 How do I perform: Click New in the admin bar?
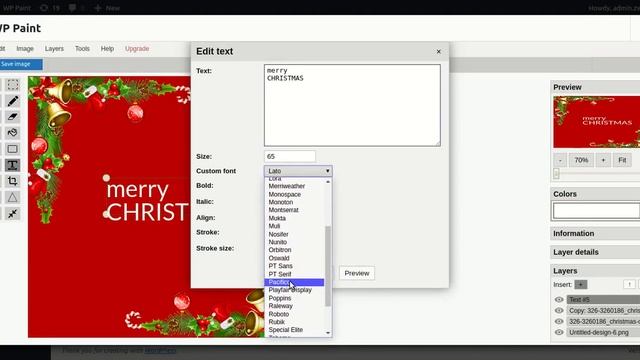107,8
